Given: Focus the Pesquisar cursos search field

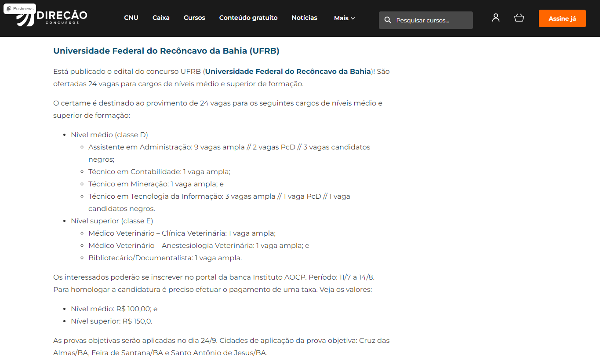Looking at the screenshot, I should point(426,20).
